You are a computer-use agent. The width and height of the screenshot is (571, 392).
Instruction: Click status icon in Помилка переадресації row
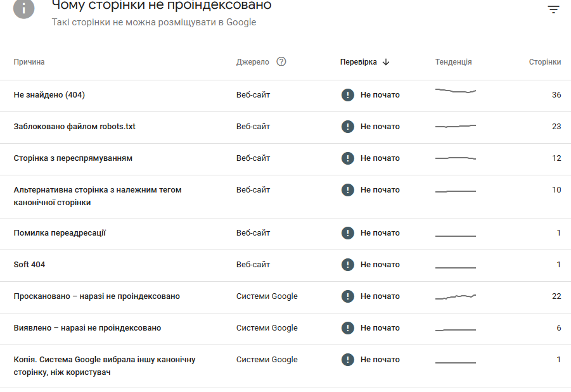click(347, 233)
